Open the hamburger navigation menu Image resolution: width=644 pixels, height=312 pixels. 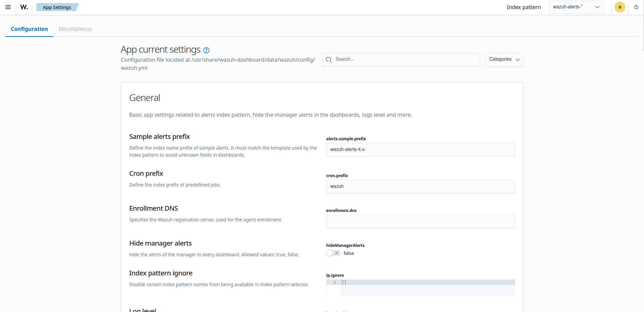point(8,7)
